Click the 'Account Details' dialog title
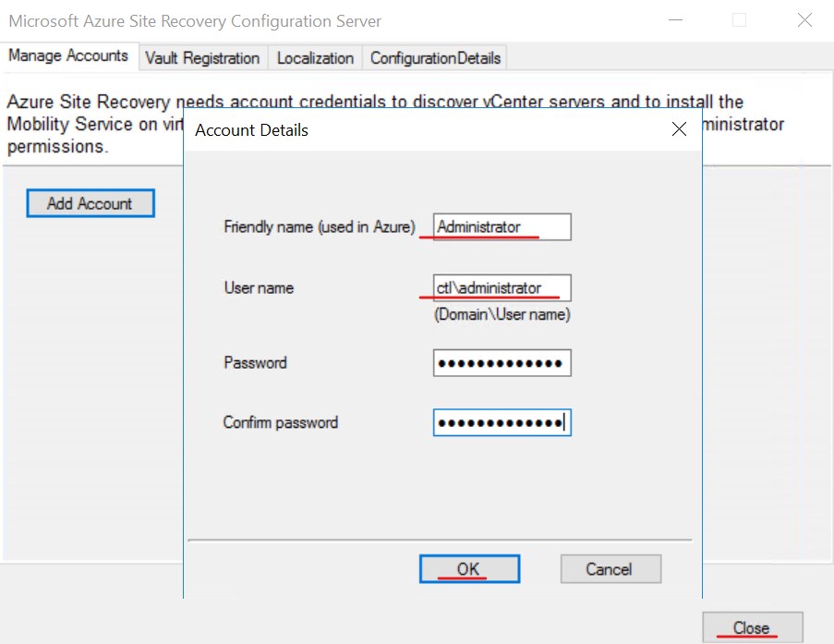This screenshot has width=834, height=644. 251,130
